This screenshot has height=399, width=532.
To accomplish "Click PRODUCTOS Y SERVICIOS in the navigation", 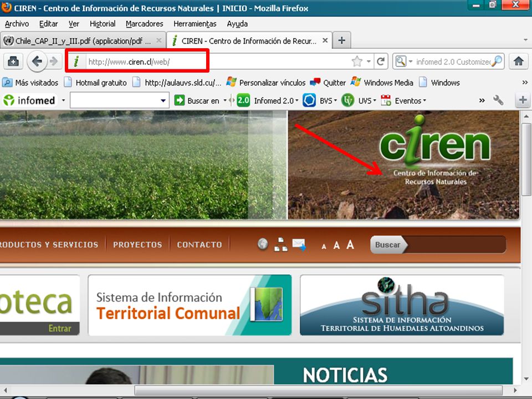I will [49, 244].
